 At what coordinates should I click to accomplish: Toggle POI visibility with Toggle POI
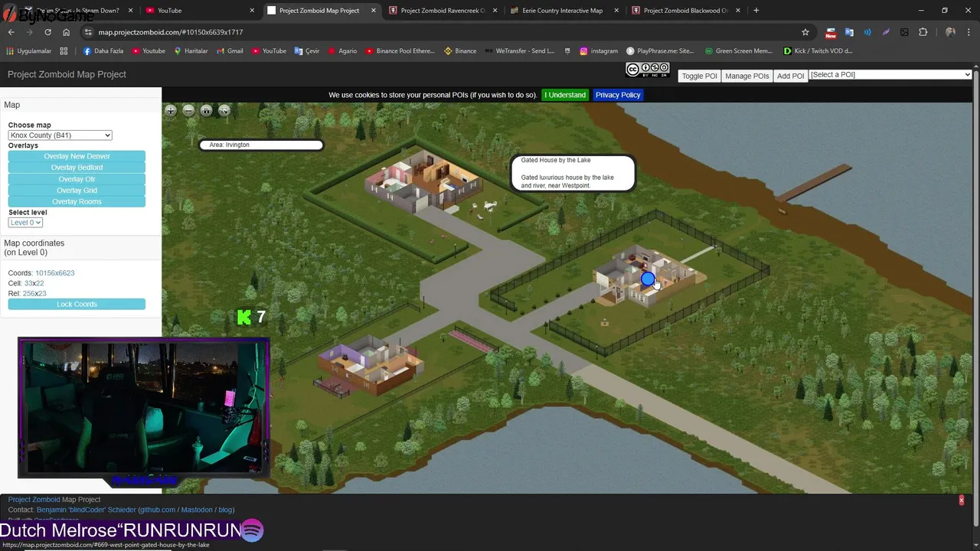(699, 76)
